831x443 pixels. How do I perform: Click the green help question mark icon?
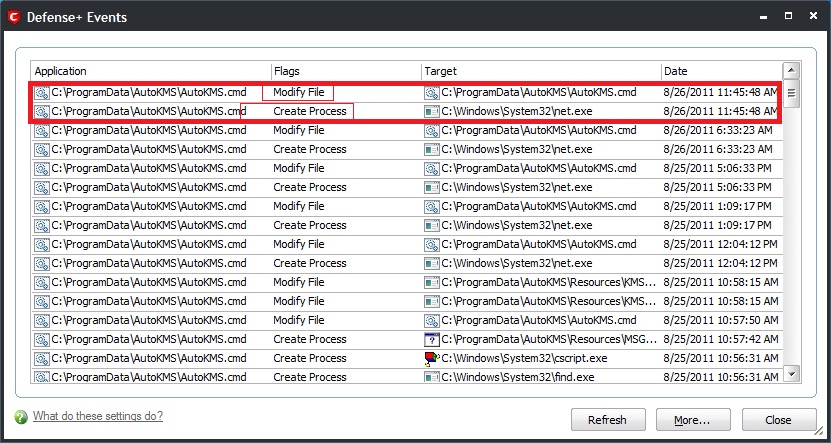point(21,417)
